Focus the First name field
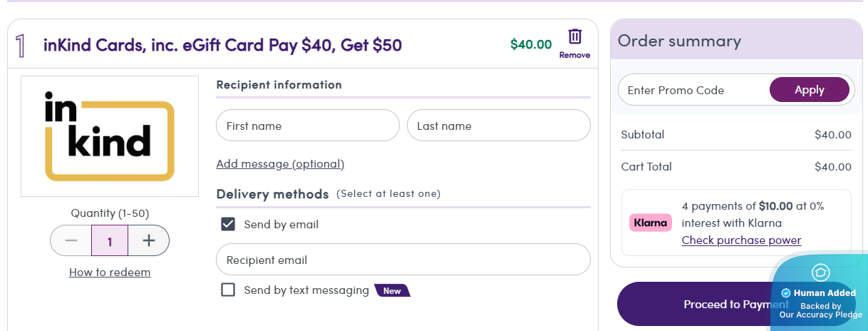The width and height of the screenshot is (868, 331). pyautogui.click(x=307, y=126)
